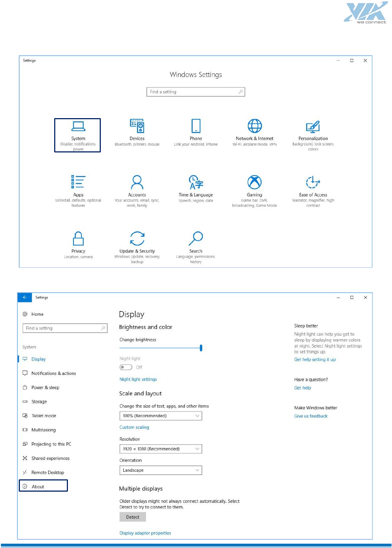Viewport: 392px width, 548px height.
Task: Open the Devices settings icon
Action: tap(137, 126)
